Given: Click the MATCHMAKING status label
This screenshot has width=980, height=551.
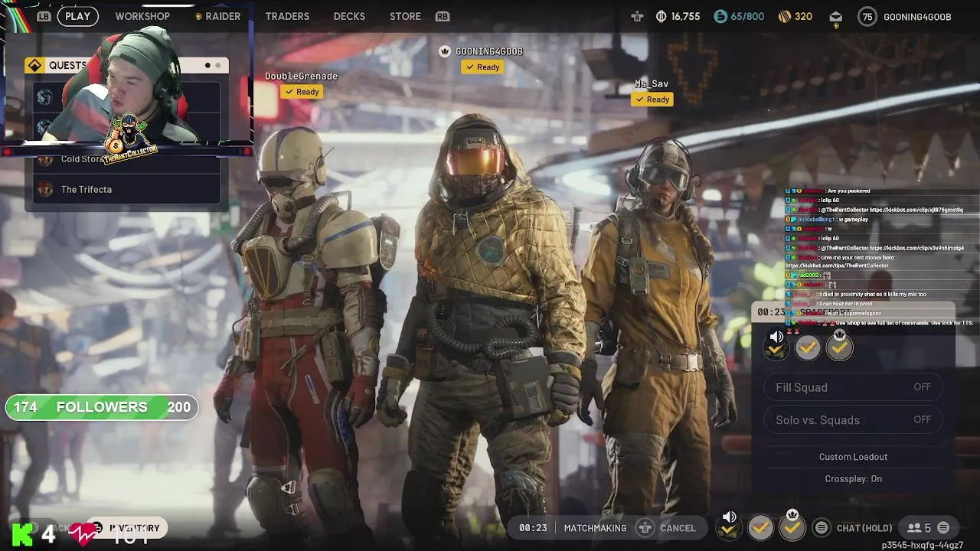Looking at the screenshot, I should 595,528.
